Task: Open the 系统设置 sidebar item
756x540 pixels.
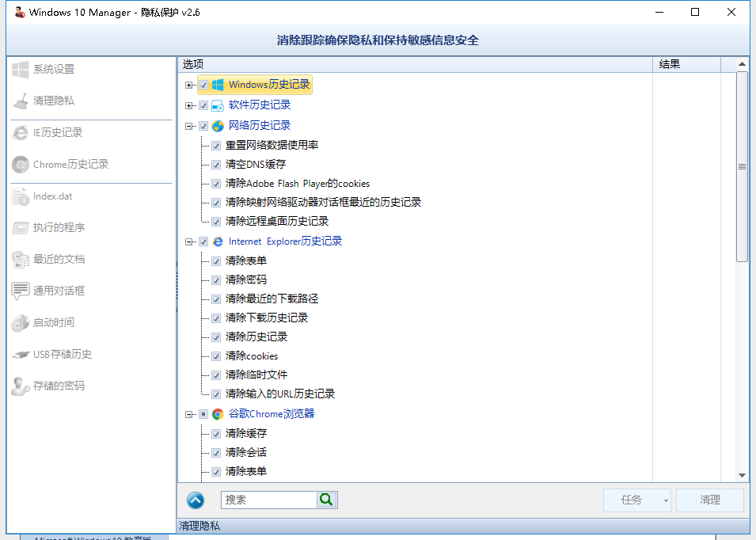Action: pyautogui.click(x=92, y=70)
